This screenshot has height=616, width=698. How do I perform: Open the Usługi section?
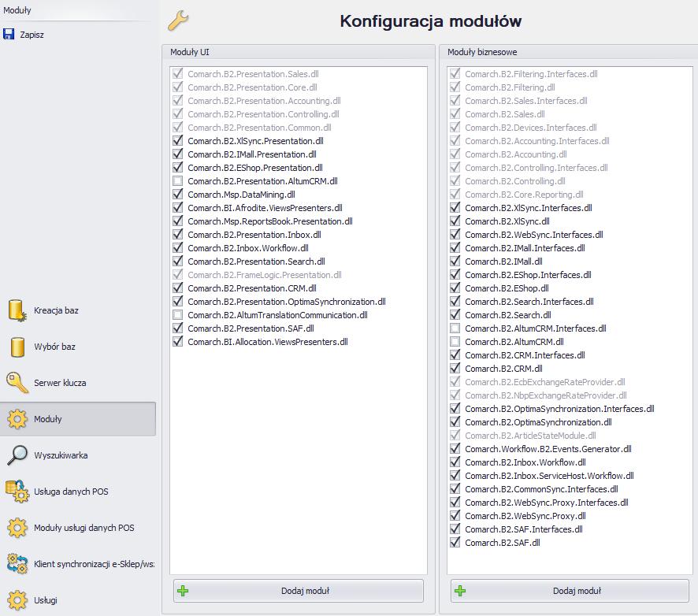coord(78,600)
